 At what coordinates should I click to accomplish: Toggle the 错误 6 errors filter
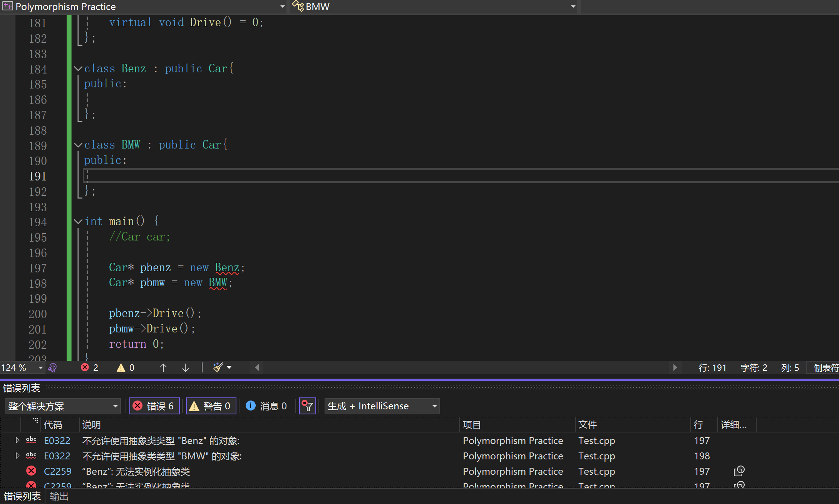point(154,406)
